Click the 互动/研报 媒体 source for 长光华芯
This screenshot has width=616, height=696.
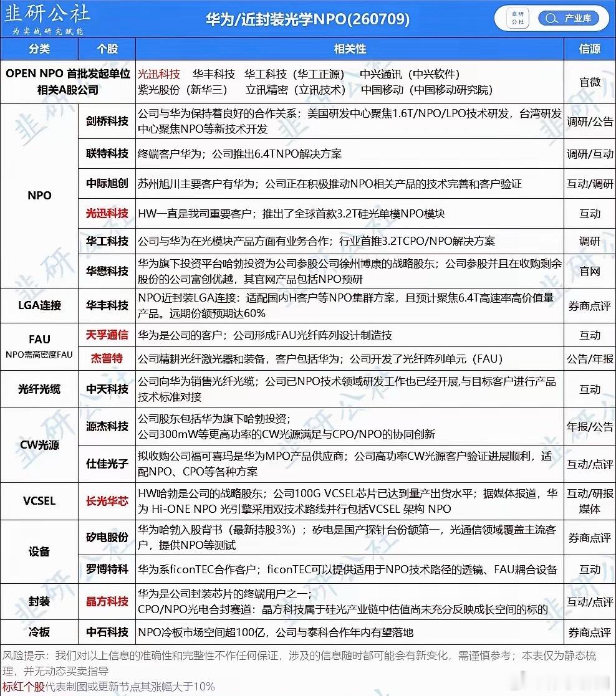[x=590, y=501]
